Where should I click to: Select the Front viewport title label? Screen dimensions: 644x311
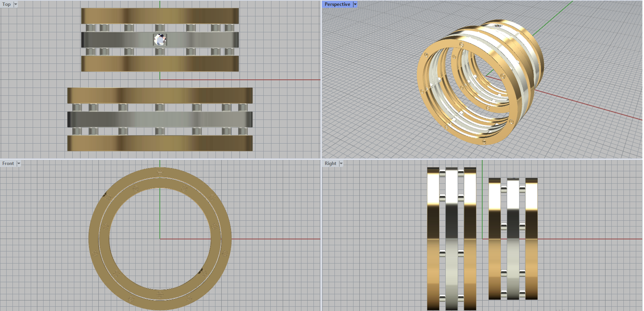[x=8, y=164]
